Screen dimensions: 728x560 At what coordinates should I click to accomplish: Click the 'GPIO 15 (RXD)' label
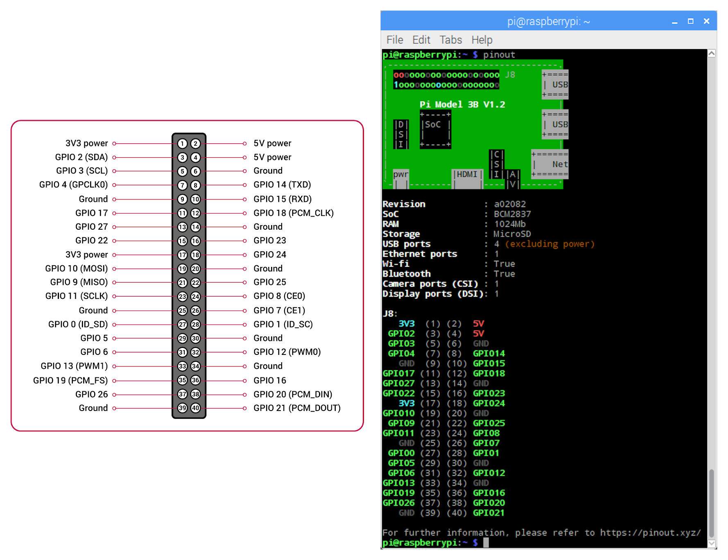283,199
